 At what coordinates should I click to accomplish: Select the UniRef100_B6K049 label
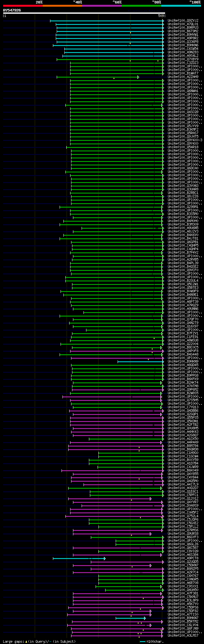pos(183,471)
